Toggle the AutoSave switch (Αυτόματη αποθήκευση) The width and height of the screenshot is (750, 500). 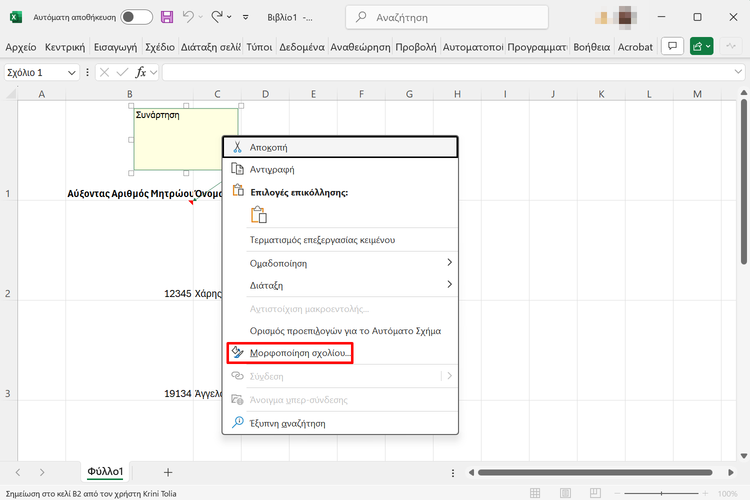(x=136, y=17)
